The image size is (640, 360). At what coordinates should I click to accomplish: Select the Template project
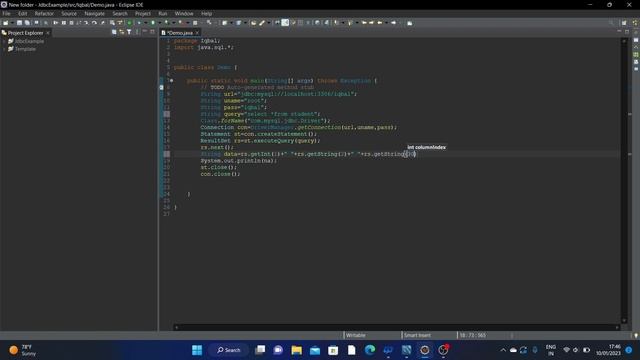(22, 49)
